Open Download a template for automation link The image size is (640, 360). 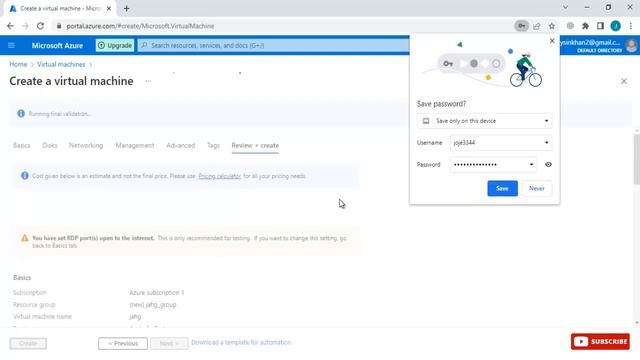[241, 342]
